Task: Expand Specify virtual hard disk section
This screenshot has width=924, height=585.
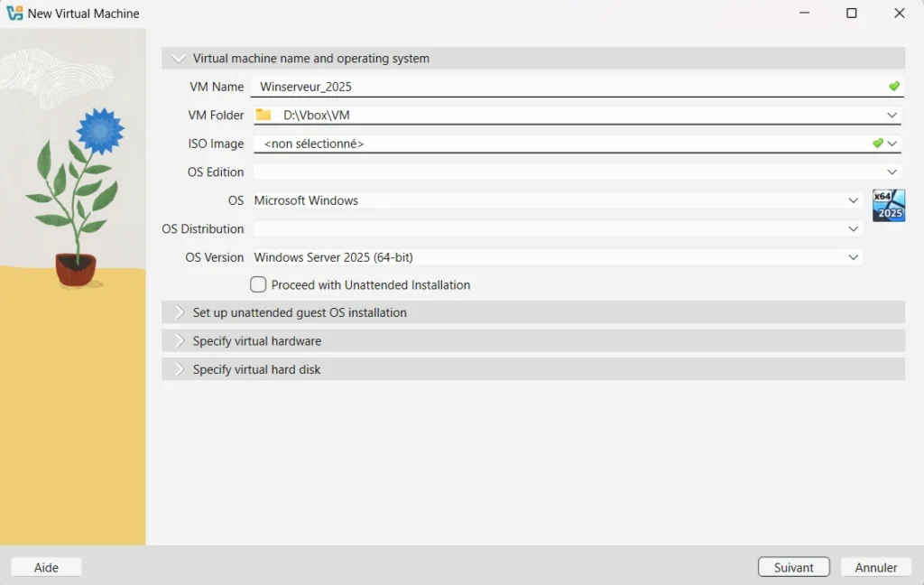Action: 533,369
